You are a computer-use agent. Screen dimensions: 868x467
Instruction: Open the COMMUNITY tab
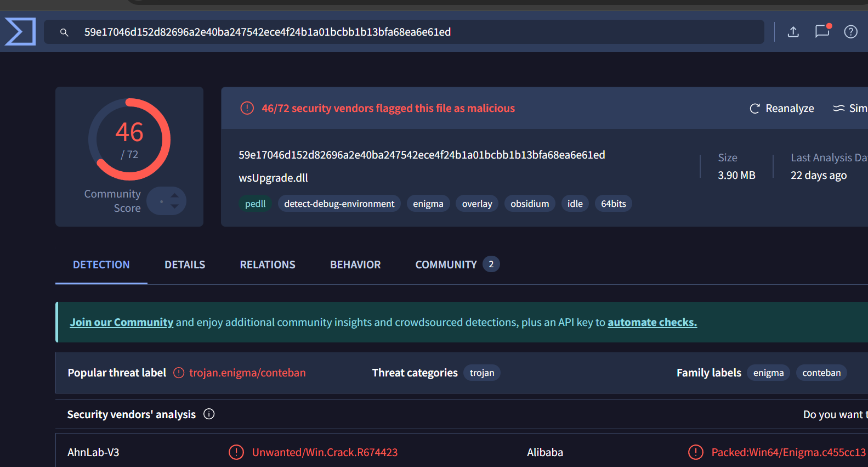click(457, 265)
